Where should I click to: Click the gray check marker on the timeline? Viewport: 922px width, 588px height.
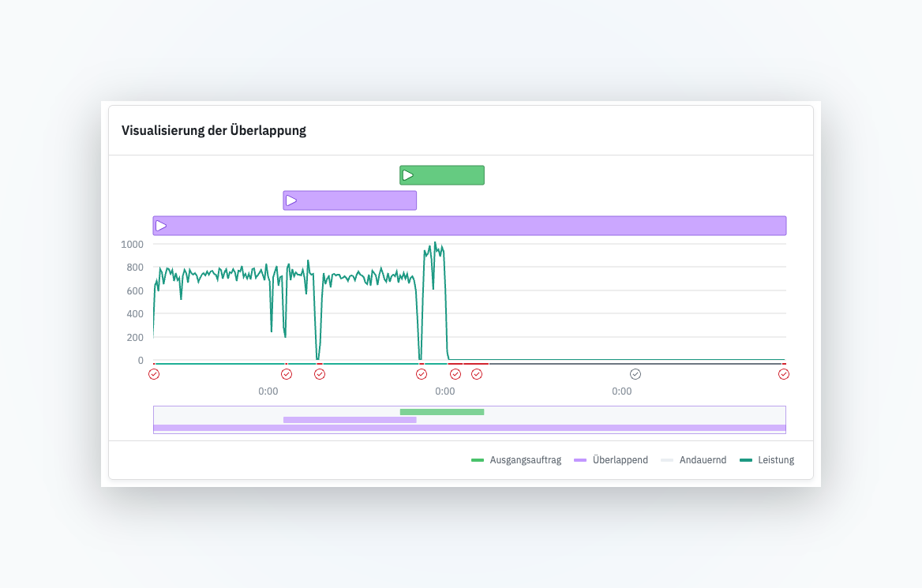click(x=635, y=374)
